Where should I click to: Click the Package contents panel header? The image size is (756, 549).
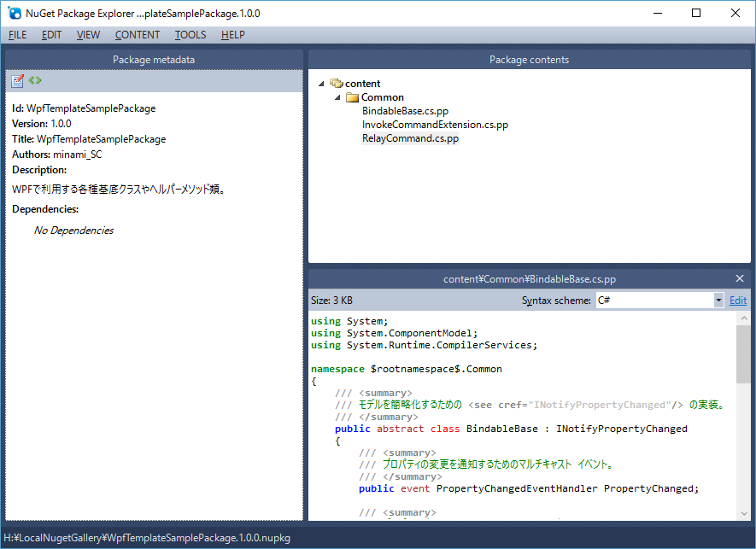pyautogui.click(x=530, y=60)
